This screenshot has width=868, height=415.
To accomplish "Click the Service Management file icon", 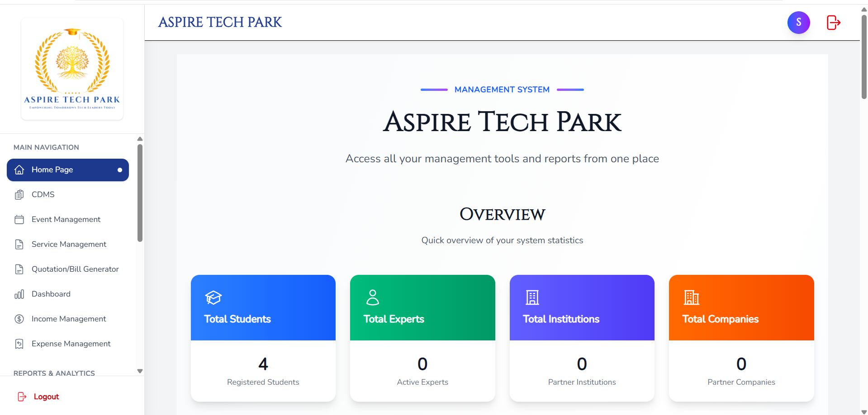I will click(x=19, y=244).
